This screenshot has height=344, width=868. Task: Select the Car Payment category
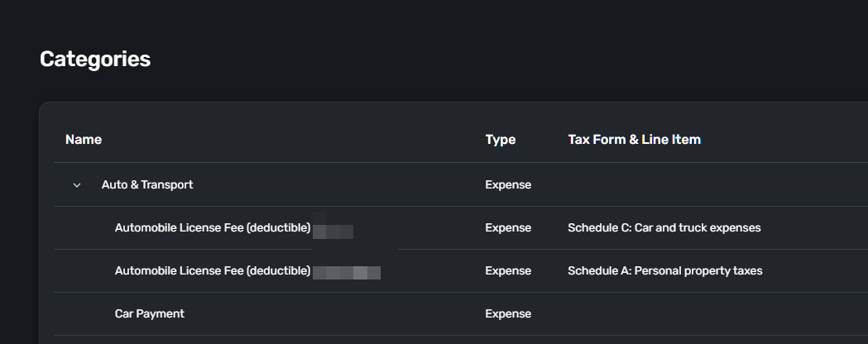150,314
